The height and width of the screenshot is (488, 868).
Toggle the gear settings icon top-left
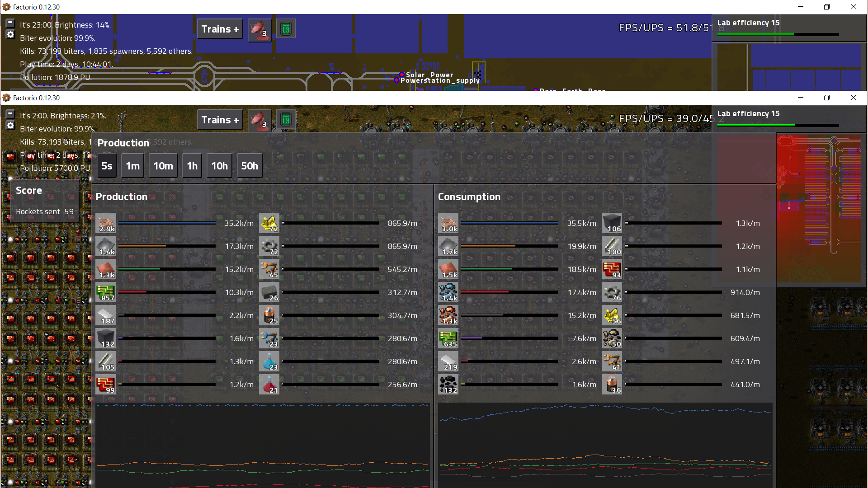pos(10,125)
